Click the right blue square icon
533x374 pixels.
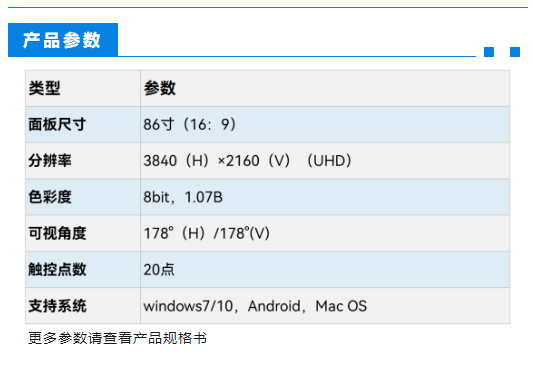[515, 52]
